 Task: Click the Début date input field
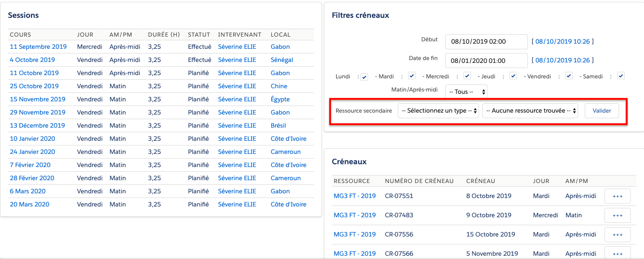[x=486, y=41]
